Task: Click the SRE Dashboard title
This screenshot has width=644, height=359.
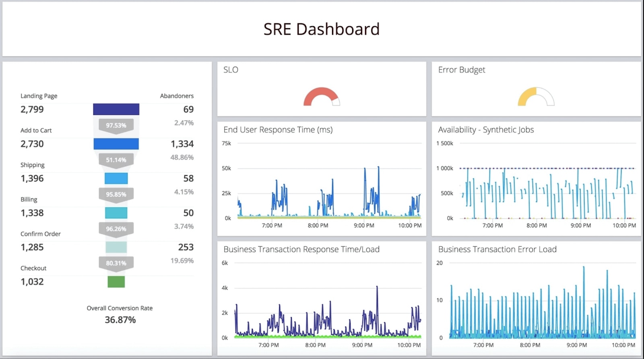Action: 322,29
